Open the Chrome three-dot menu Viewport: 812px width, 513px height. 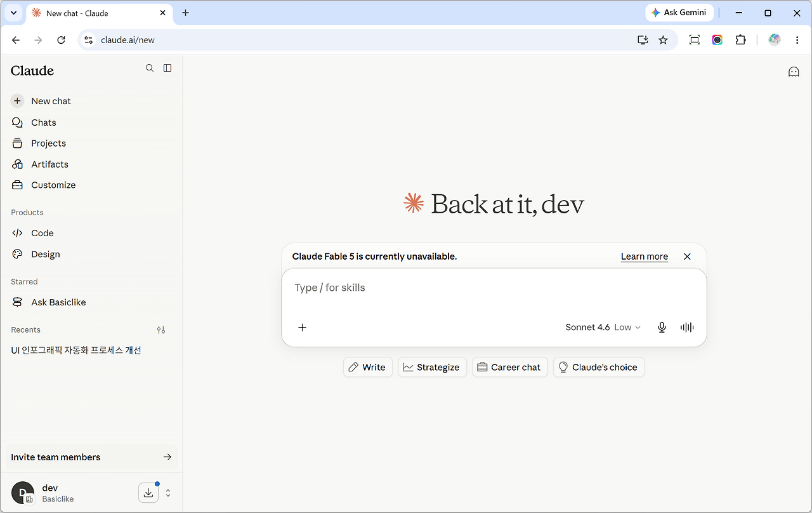click(x=797, y=40)
